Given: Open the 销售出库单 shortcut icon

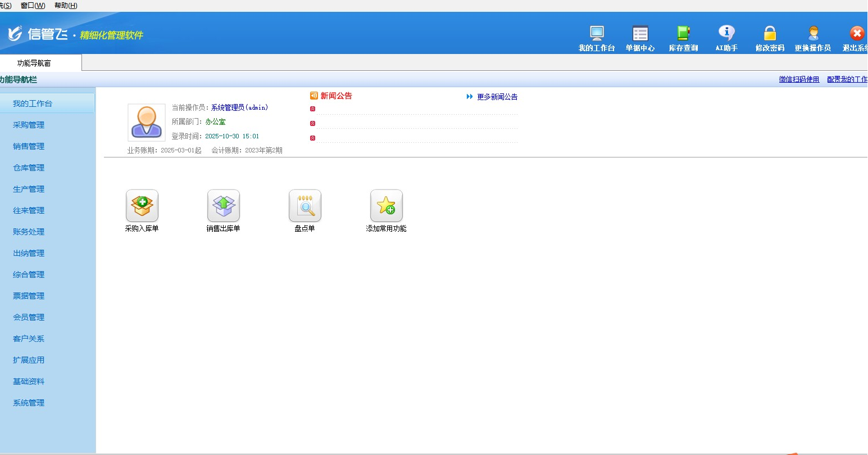Looking at the screenshot, I should tap(224, 206).
